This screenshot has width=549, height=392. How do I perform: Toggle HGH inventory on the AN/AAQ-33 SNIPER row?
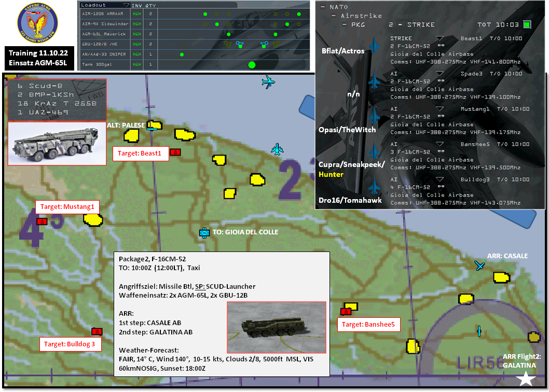coord(137,54)
